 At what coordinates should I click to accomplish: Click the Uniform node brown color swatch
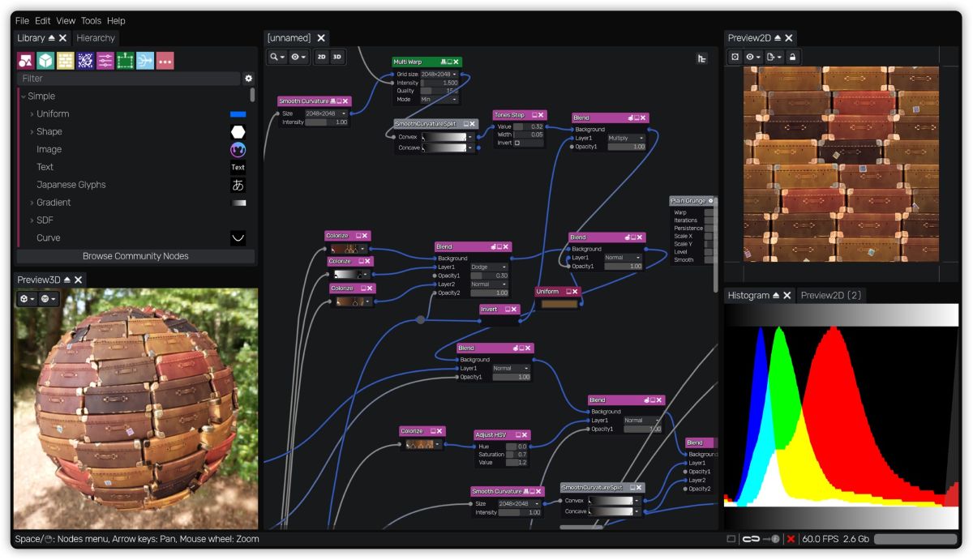559,304
